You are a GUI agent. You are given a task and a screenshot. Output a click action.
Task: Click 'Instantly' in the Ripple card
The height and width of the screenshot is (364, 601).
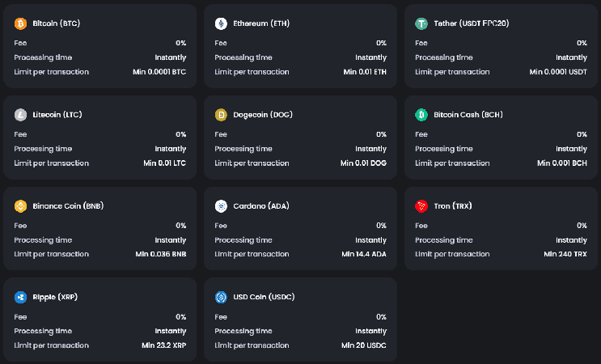pyautogui.click(x=171, y=331)
